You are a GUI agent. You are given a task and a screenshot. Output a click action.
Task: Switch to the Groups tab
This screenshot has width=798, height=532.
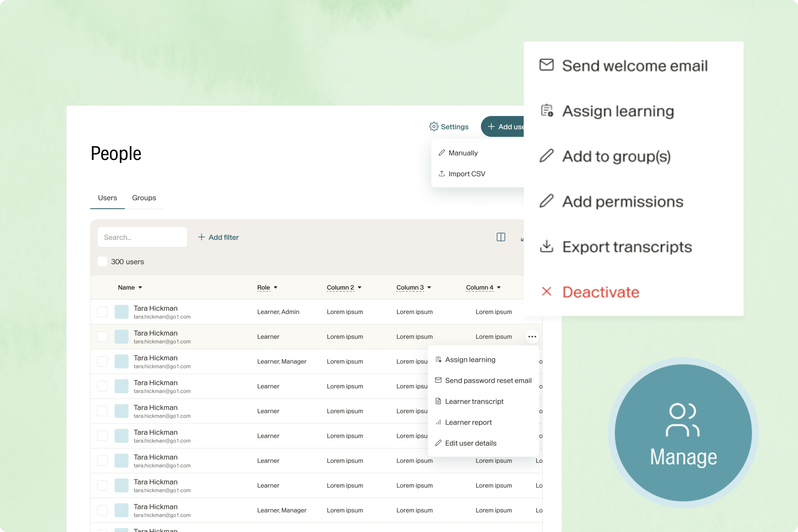pos(144,198)
